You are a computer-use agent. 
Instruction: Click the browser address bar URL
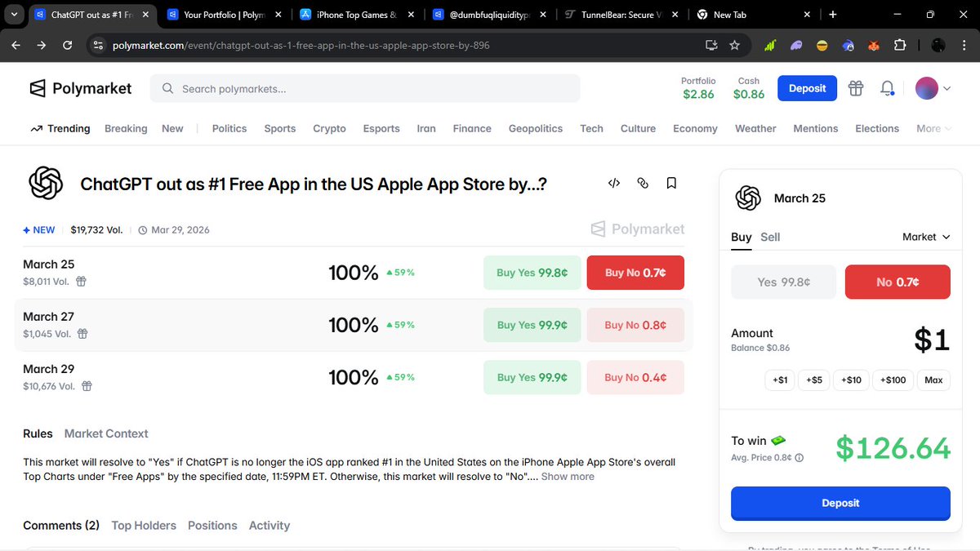pyautogui.click(x=301, y=46)
